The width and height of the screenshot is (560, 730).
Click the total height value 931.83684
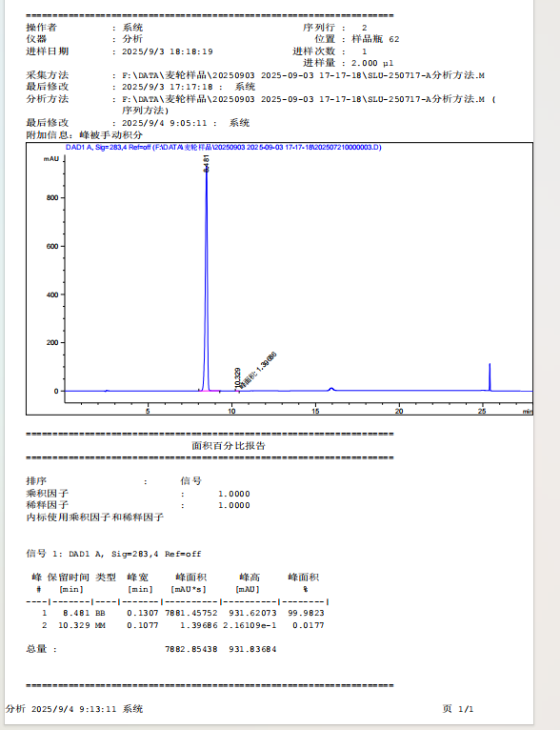252,649
